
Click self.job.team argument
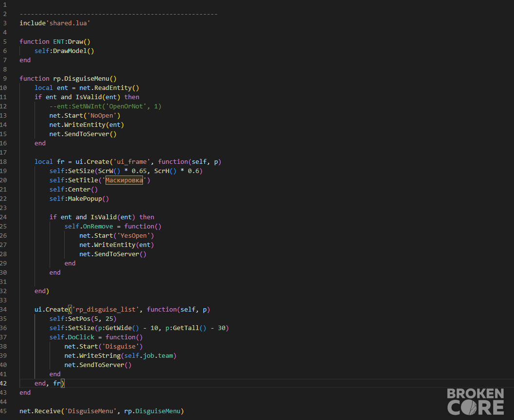[x=148, y=356]
